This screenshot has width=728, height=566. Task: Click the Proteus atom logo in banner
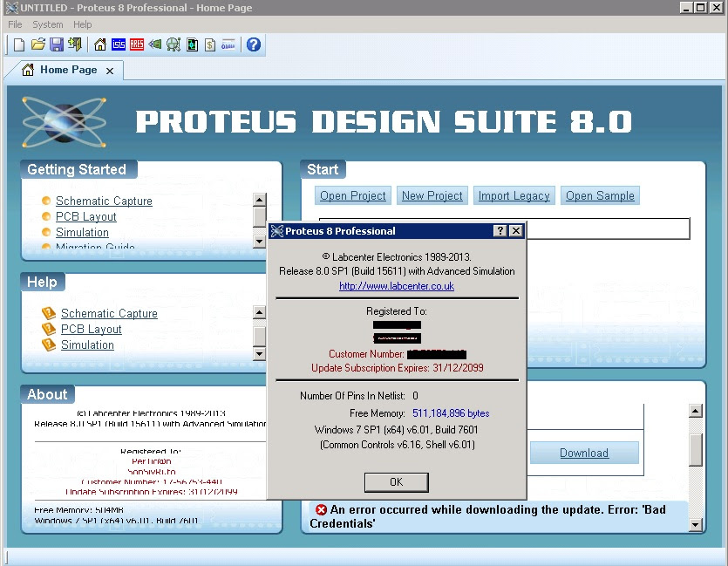[x=64, y=122]
